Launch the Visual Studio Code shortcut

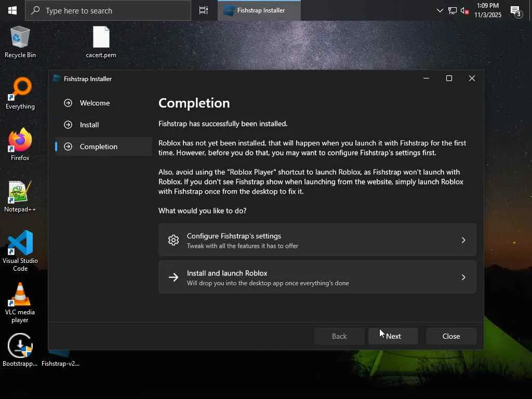[20, 250]
